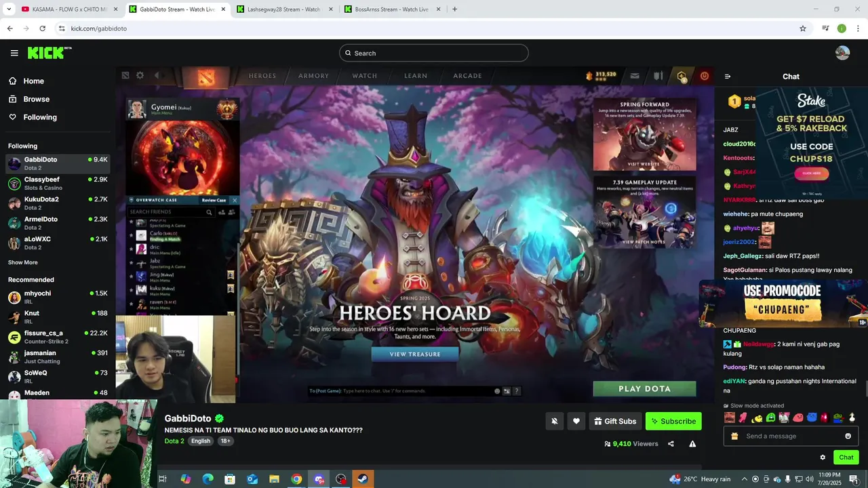Focus the Send a message field
The width and height of the screenshot is (868, 488).
pyautogui.click(x=791, y=436)
